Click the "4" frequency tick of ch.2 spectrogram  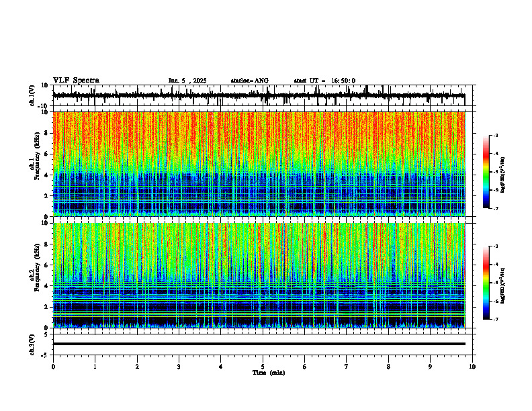click(47, 286)
